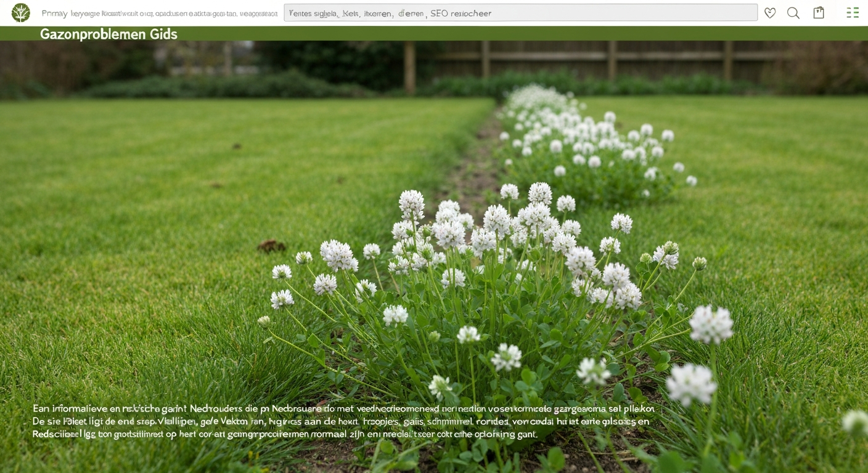Click the brown debris spot on lawn

click(271, 246)
